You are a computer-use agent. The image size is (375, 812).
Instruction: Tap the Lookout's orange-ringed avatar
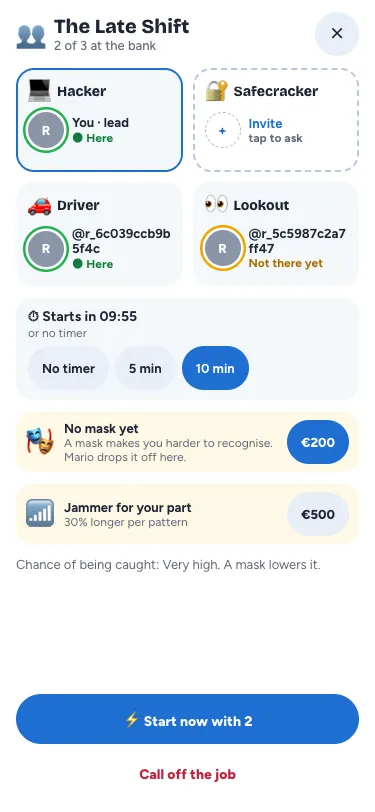223,248
